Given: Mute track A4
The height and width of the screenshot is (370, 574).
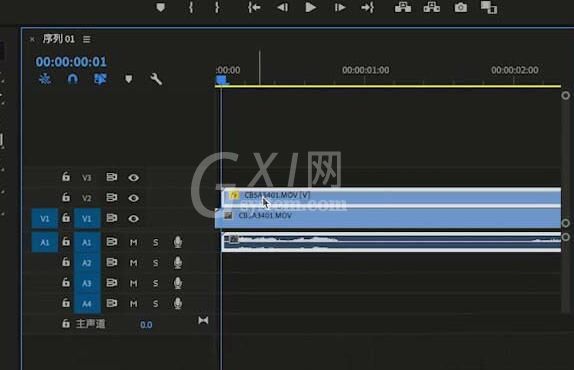Looking at the screenshot, I should coord(134,304).
